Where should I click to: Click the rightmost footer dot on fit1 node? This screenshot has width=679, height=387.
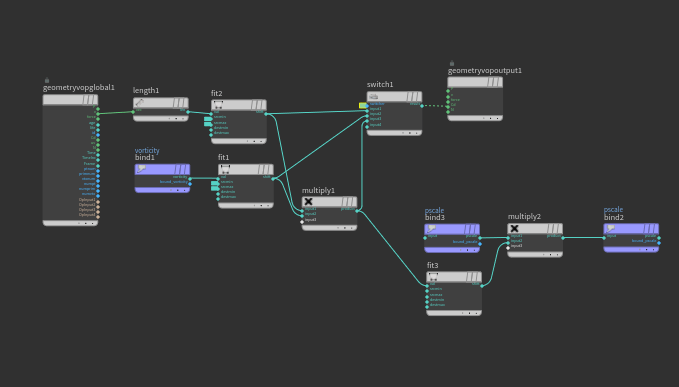268,205
